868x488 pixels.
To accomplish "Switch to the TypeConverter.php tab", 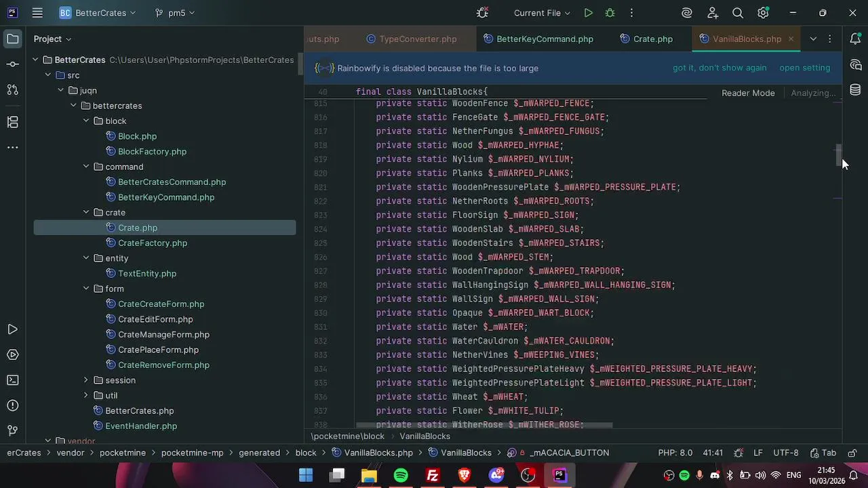I will click(x=412, y=39).
